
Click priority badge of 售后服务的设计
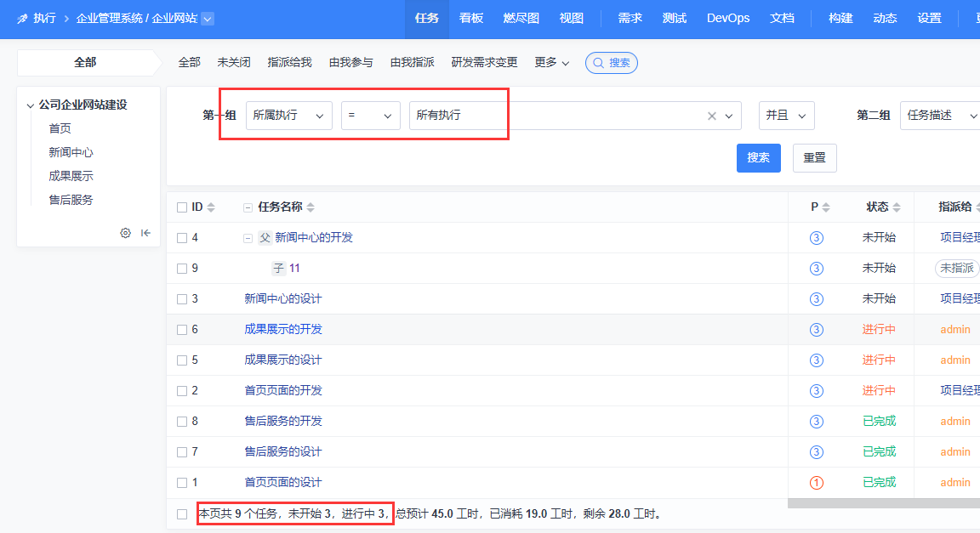coord(817,451)
